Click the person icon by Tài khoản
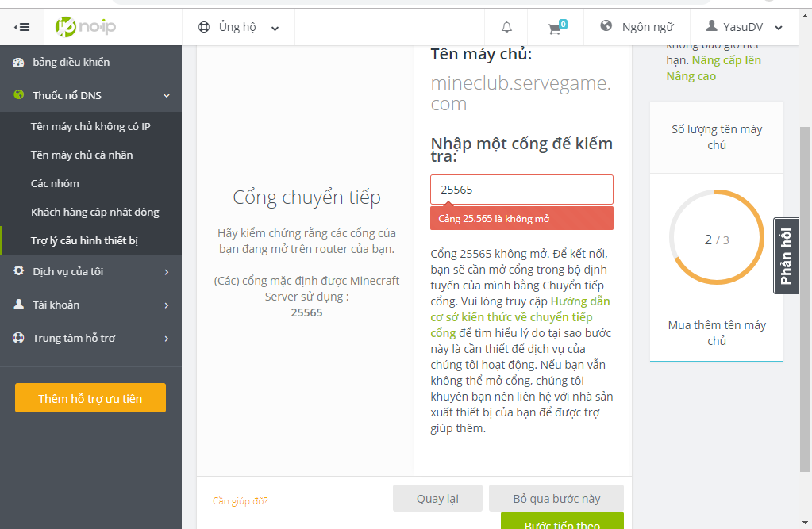The width and height of the screenshot is (812, 529). pyautogui.click(x=18, y=304)
